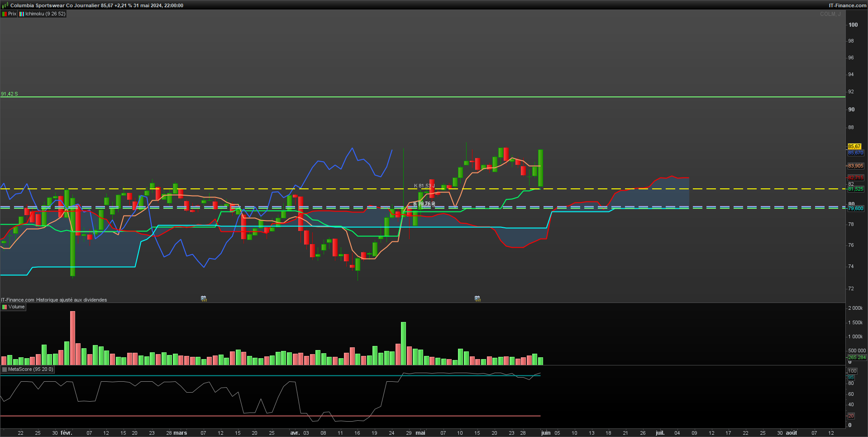Click the candlestick chart icon beside Columbia Sportswear
This screenshot has height=437, width=868.
coord(5,5)
